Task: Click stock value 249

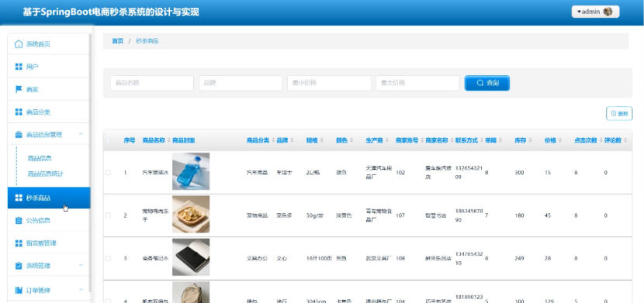Action: 519,258
